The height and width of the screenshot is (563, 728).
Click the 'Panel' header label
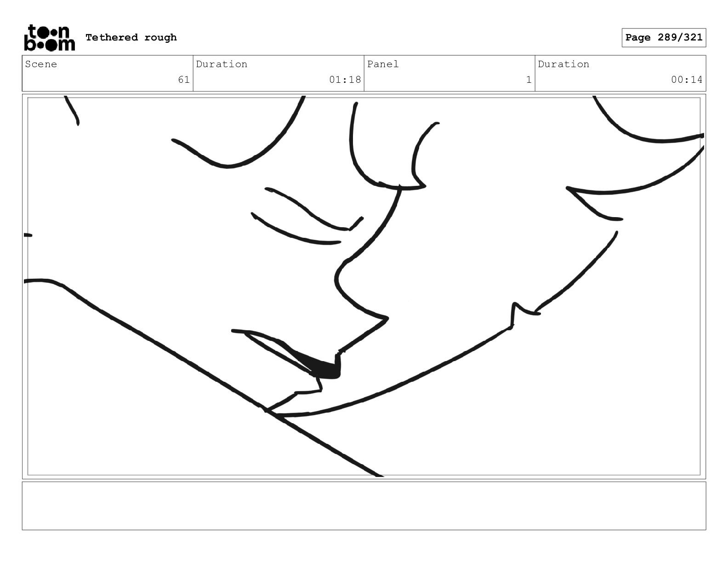click(x=383, y=64)
